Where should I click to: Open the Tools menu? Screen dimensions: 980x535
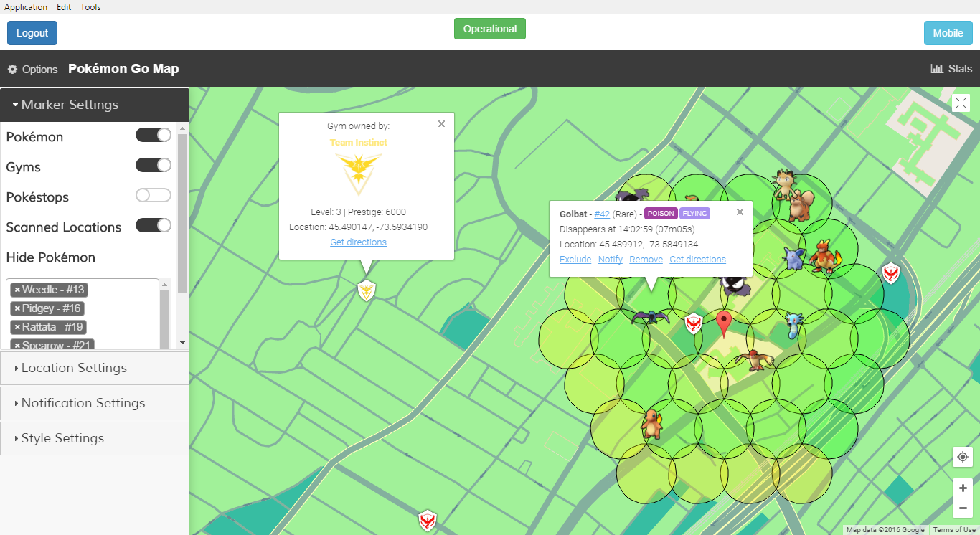coord(90,7)
